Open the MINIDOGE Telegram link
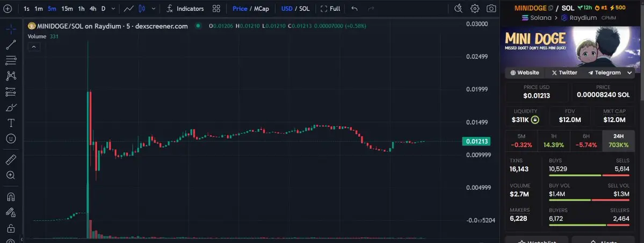 coord(604,73)
